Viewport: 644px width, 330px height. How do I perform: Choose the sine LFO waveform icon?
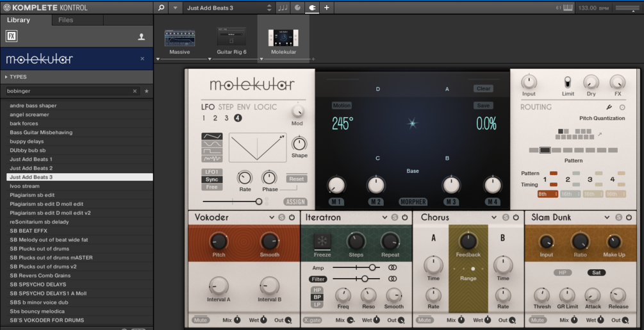212,144
